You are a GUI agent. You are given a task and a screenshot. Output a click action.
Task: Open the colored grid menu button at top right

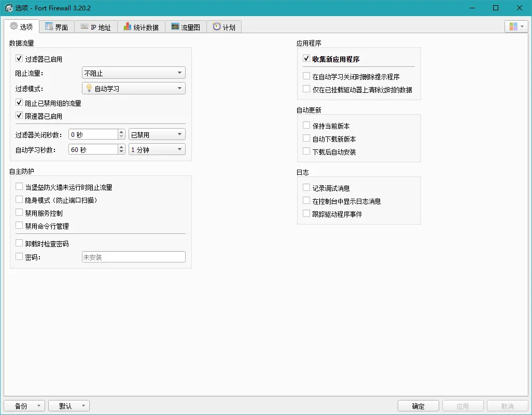[516, 26]
